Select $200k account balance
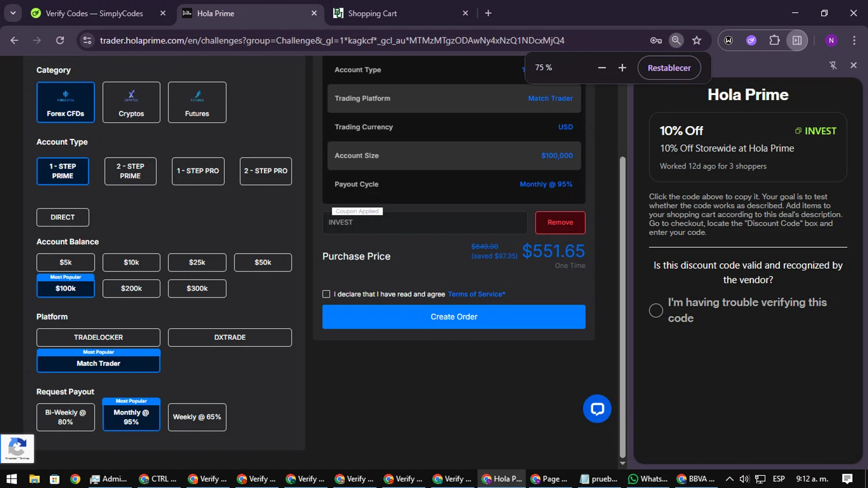The height and width of the screenshot is (488, 868). click(x=131, y=288)
